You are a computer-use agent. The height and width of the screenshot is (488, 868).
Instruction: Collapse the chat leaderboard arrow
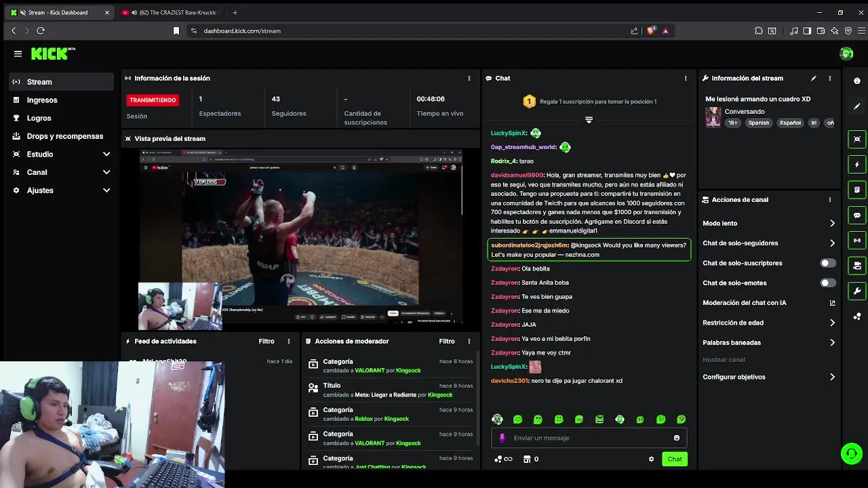589,120
